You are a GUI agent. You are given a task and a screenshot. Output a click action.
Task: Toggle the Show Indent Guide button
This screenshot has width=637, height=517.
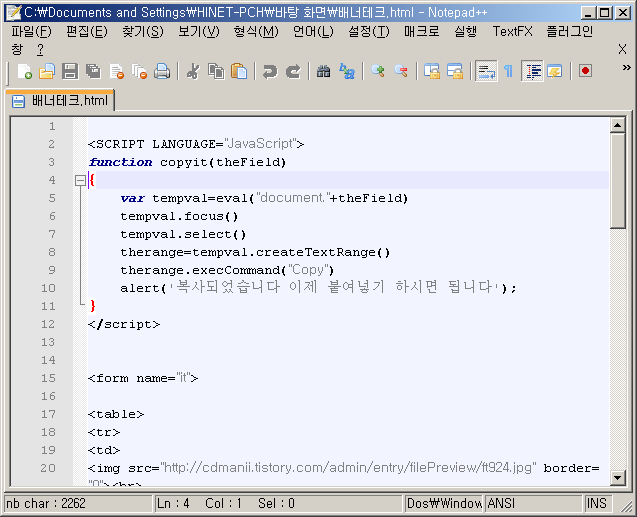click(532, 71)
